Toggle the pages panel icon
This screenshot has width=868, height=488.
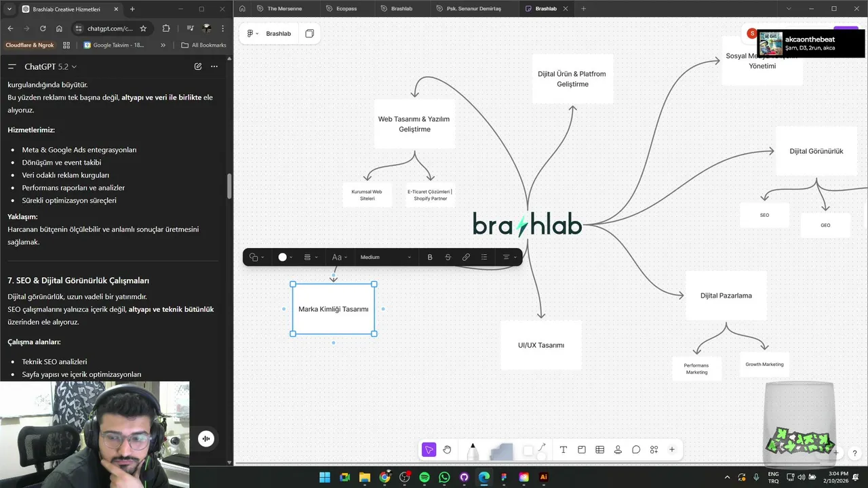309,33
